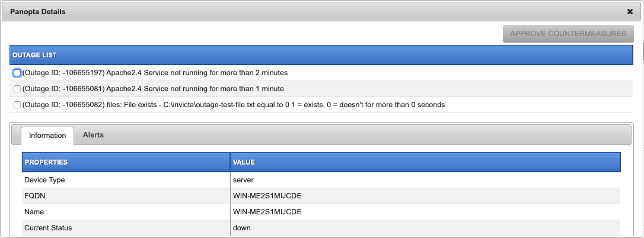The image size is (644, 238).
Task: Click the Name property label
Action: (34, 212)
